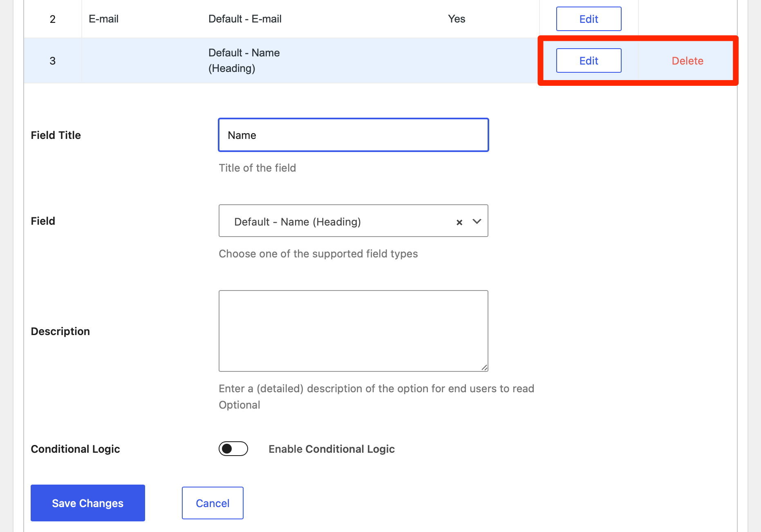Click the Default - Name (Heading) table cell
This screenshot has width=761, height=532.
[244, 60]
